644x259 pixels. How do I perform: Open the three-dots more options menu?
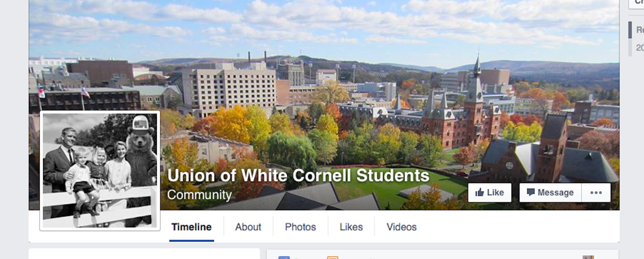click(596, 192)
